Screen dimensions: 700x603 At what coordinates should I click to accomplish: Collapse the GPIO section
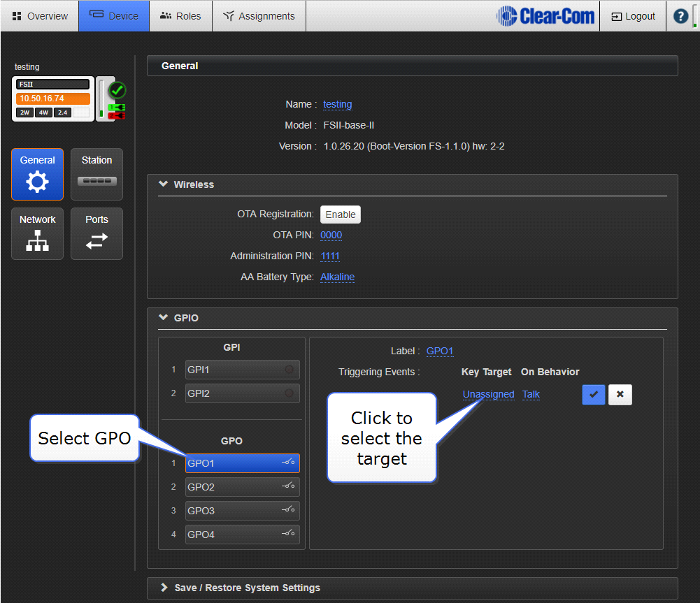164,317
